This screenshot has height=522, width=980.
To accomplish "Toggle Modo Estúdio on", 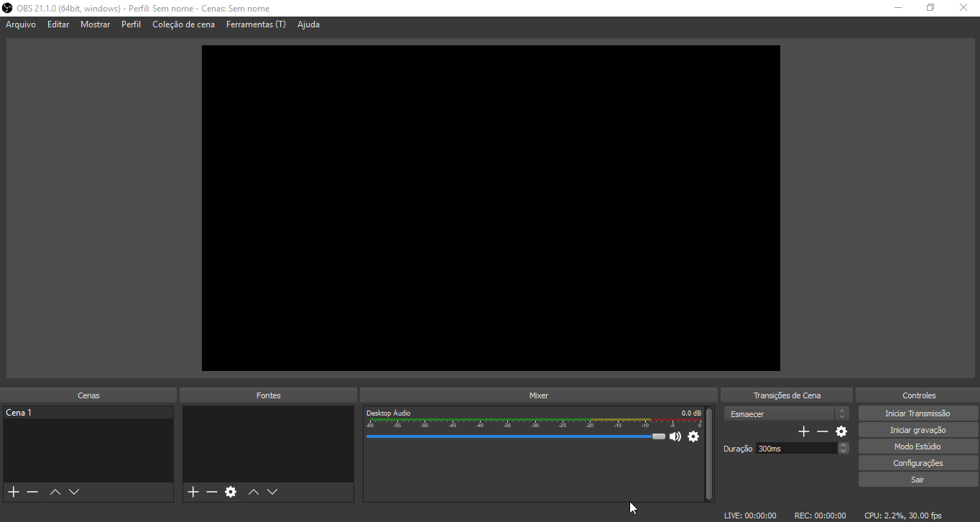I will pos(917,446).
